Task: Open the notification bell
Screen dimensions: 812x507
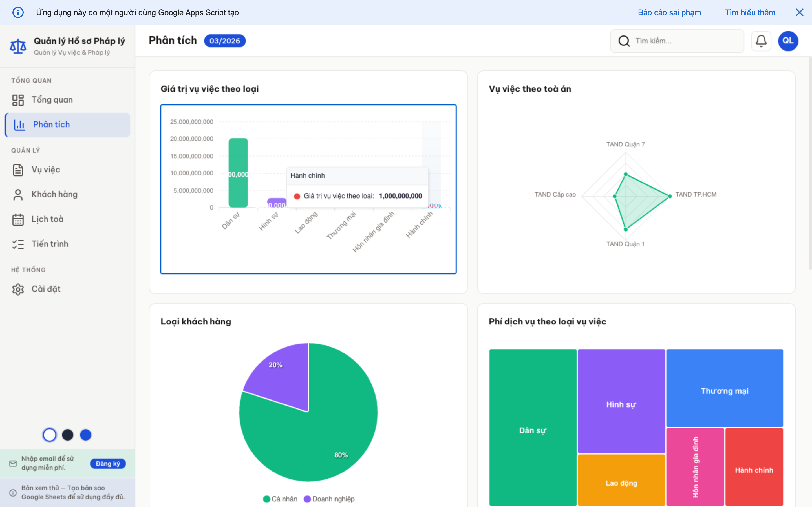Action: click(x=761, y=41)
